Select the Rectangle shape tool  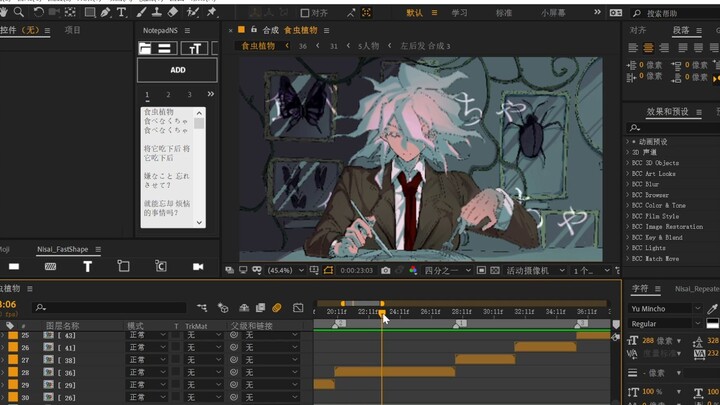90,12
